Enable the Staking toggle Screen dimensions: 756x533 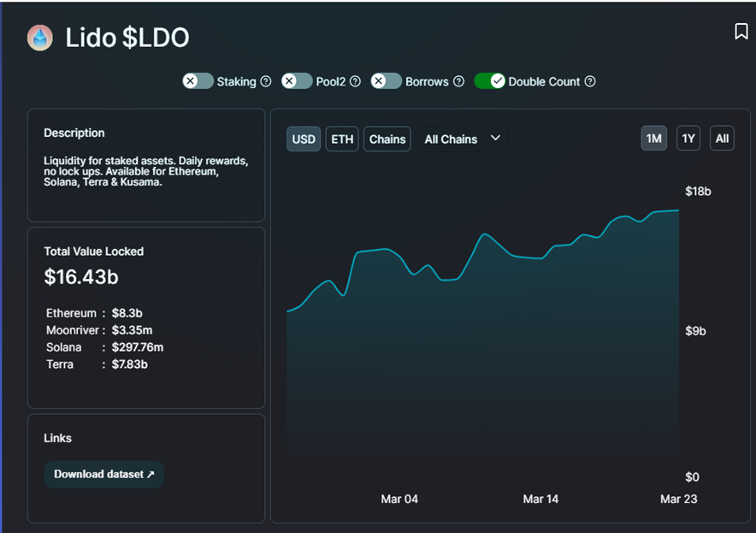click(198, 81)
